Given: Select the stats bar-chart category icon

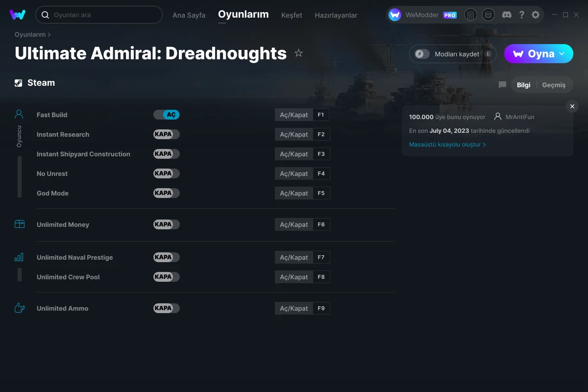Looking at the screenshot, I should coord(19,257).
